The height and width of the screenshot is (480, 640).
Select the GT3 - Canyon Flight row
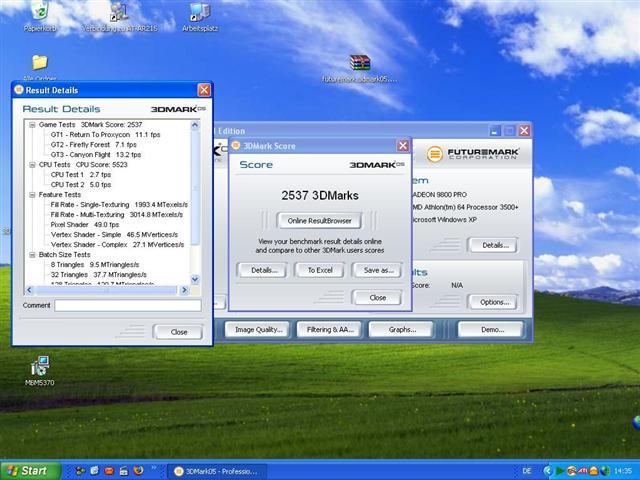pos(96,155)
